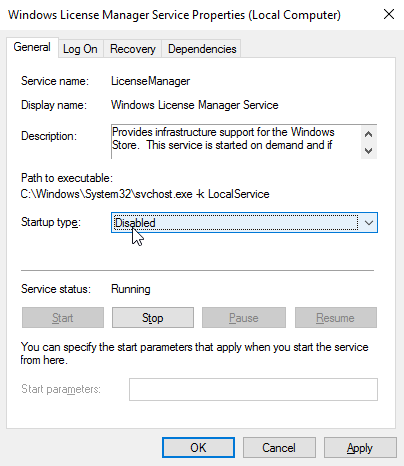Click the svchost.exe executable path text

point(145,194)
